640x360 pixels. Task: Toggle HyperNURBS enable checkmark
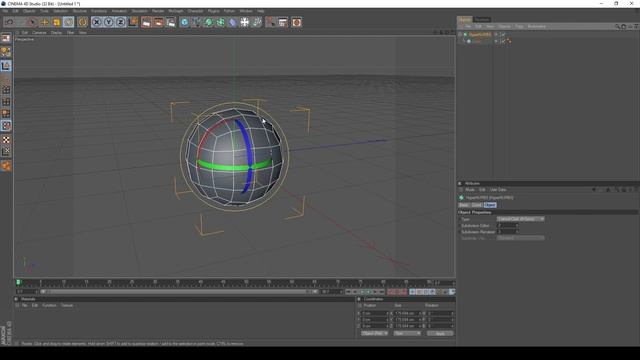pyautogui.click(x=503, y=35)
